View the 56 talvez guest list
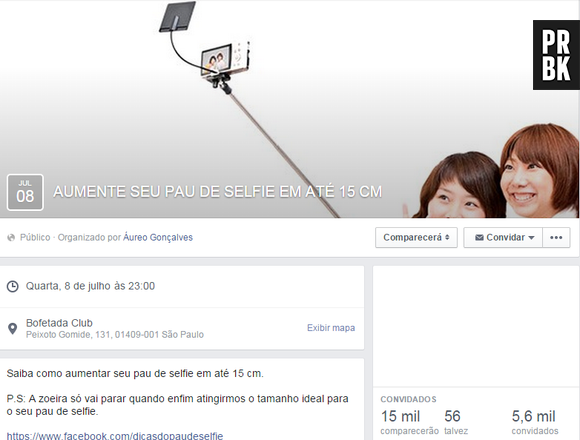 tap(456, 422)
